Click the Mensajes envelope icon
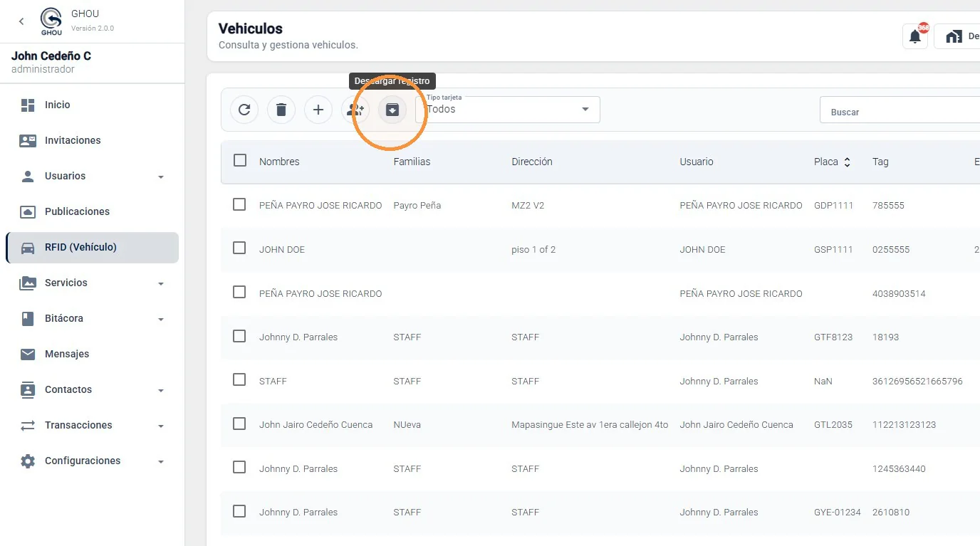This screenshot has height=546, width=980. pyautogui.click(x=28, y=354)
